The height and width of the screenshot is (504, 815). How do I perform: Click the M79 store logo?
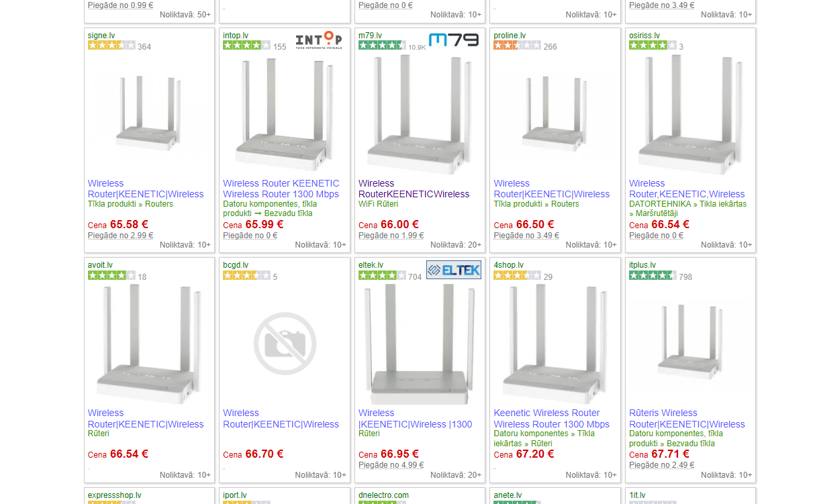(454, 40)
